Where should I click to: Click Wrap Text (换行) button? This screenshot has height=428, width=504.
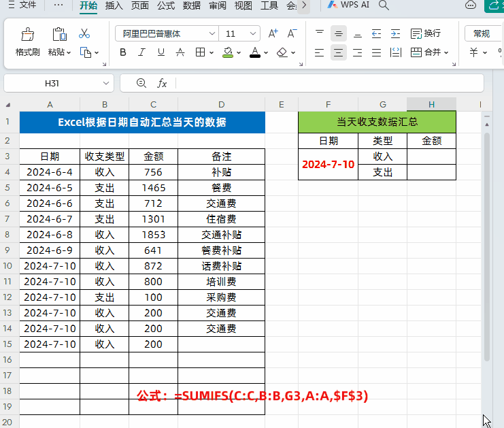point(426,33)
